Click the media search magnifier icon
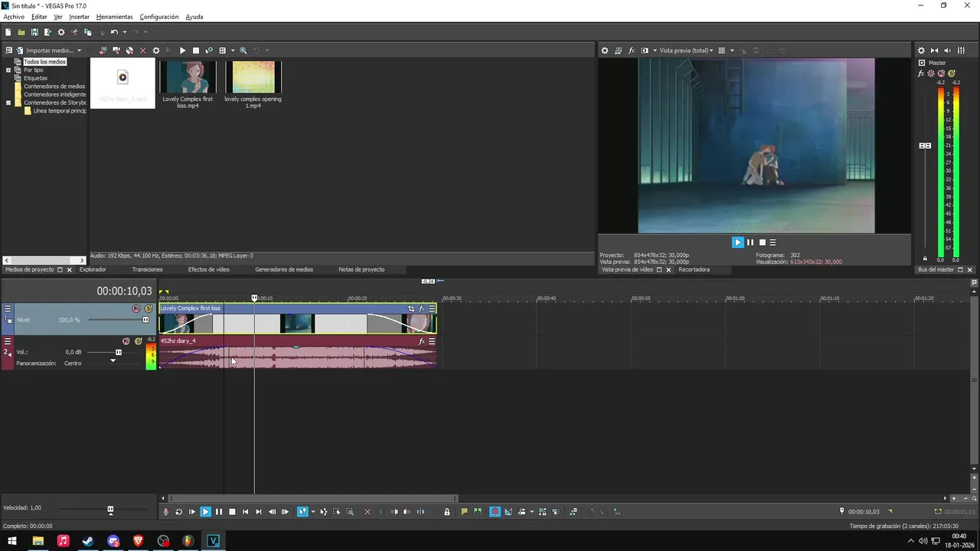Image resolution: width=980 pixels, height=551 pixels. 243,51
